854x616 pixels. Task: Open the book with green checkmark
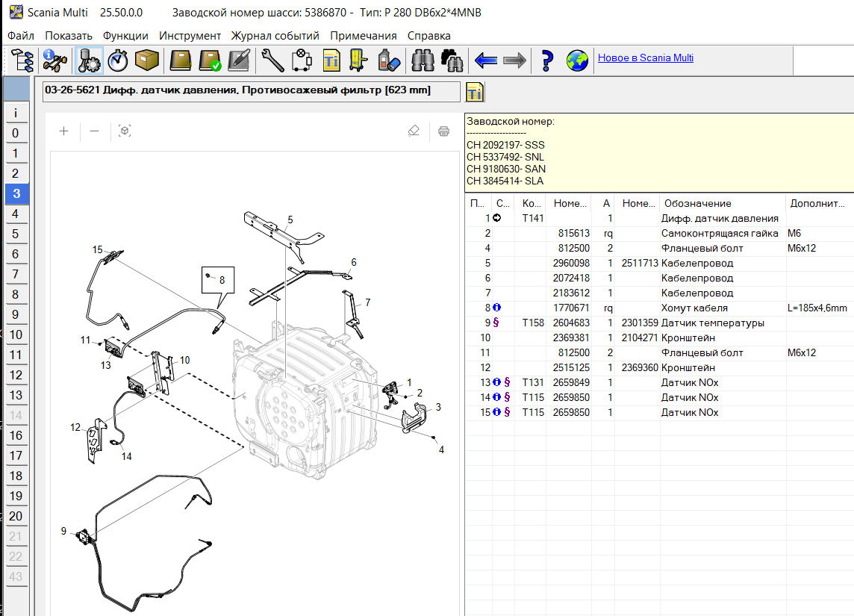[x=210, y=60]
